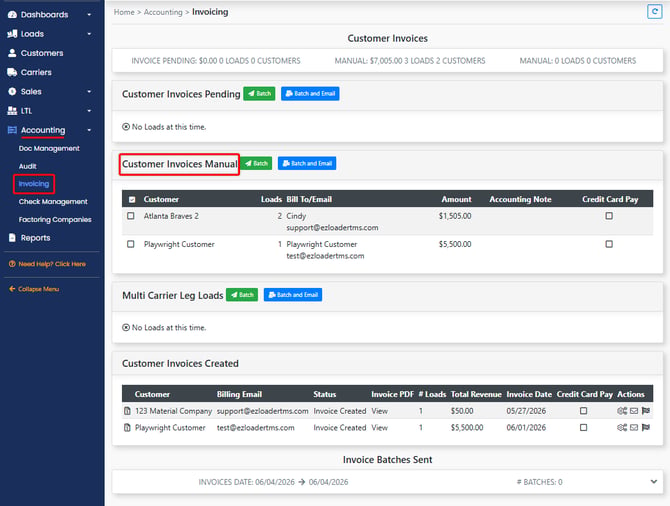This screenshot has width=670, height=506.
Task: Click the 05/27/2026 invoice date
Action: (x=526, y=411)
